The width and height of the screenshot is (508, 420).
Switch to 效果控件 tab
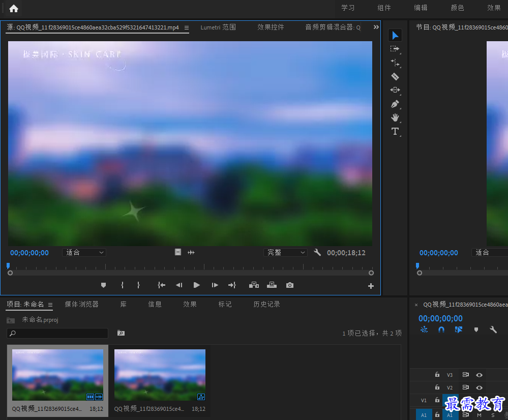271,27
